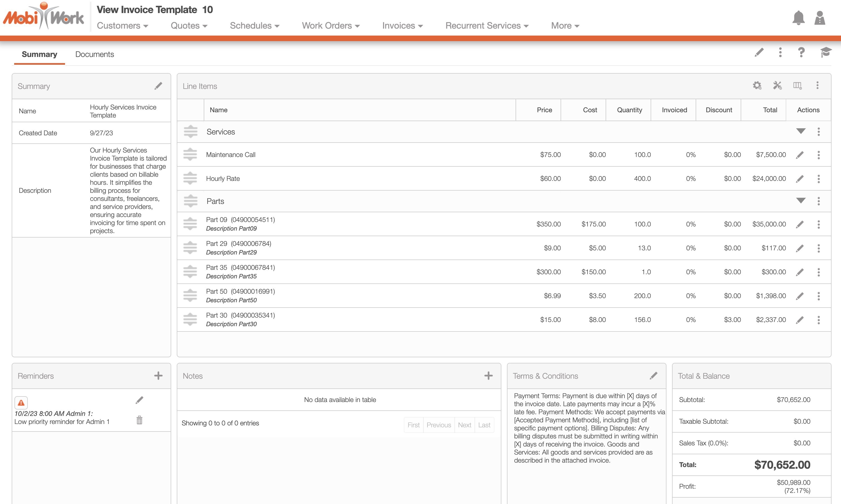Edit Terms & Conditions with pencil icon

click(x=653, y=376)
